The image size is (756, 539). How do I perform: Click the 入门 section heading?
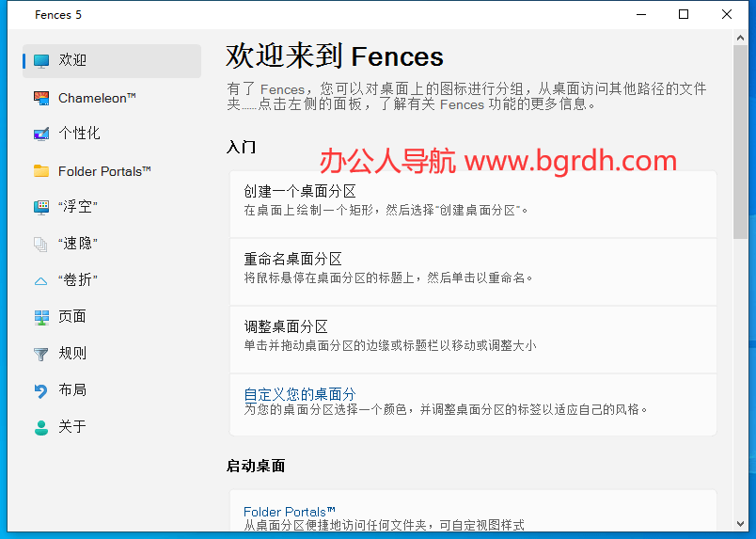241,147
